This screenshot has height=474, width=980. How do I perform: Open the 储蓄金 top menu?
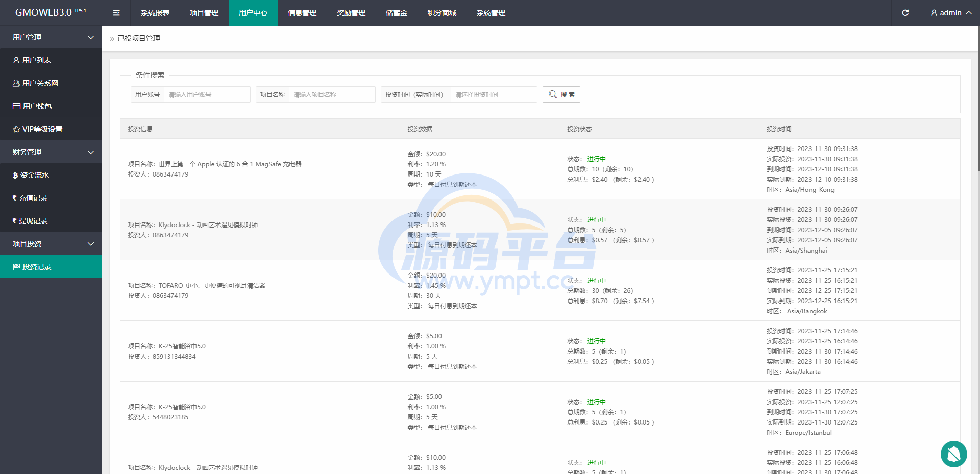point(397,13)
